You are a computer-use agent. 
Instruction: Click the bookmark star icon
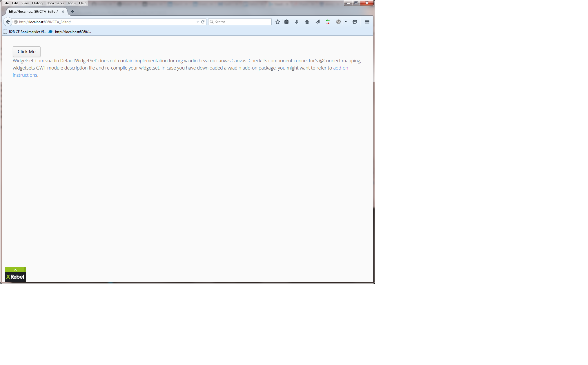pyautogui.click(x=277, y=22)
